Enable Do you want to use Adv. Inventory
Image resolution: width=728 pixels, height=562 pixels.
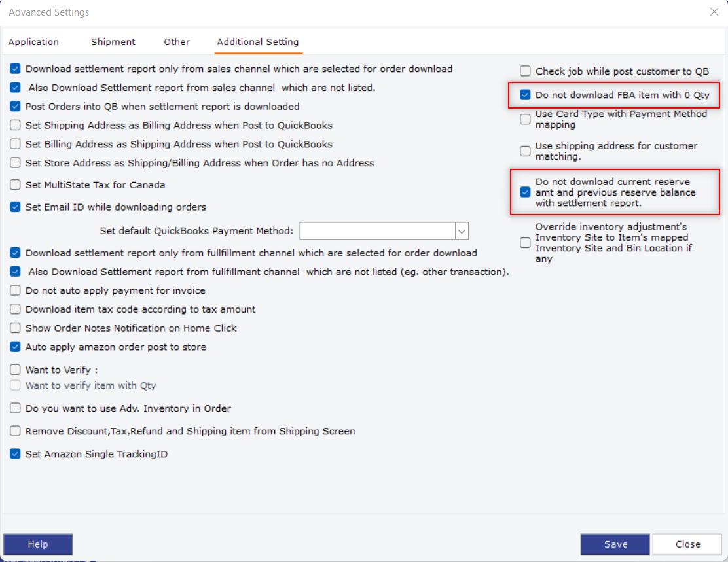[x=15, y=408]
